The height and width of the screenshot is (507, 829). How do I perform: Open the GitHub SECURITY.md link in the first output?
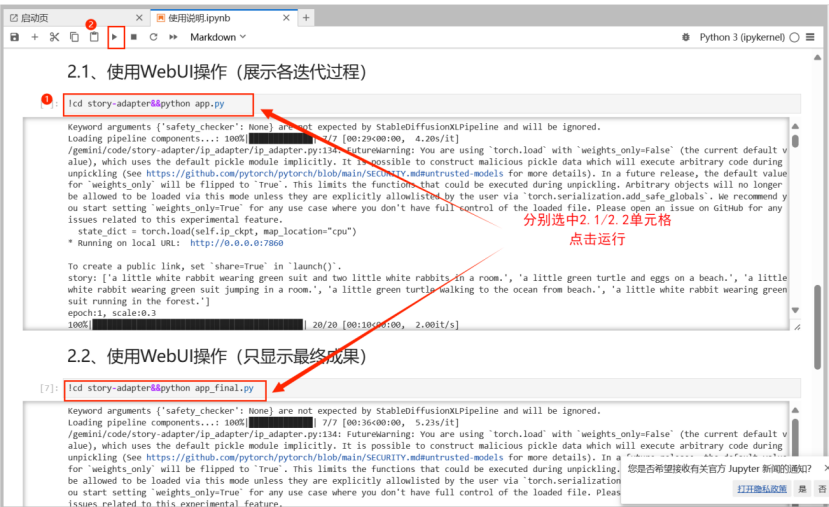click(x=325, y=173)
